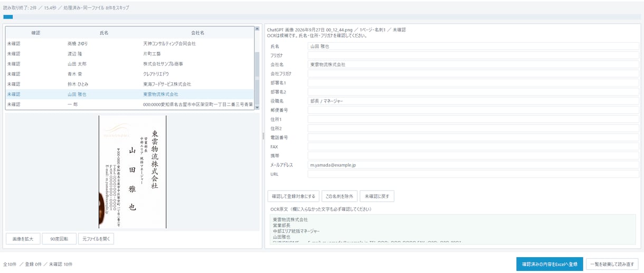The image size is (644, 273).
Task: Click the 画像を拡大 button
Action: [23, 239]
